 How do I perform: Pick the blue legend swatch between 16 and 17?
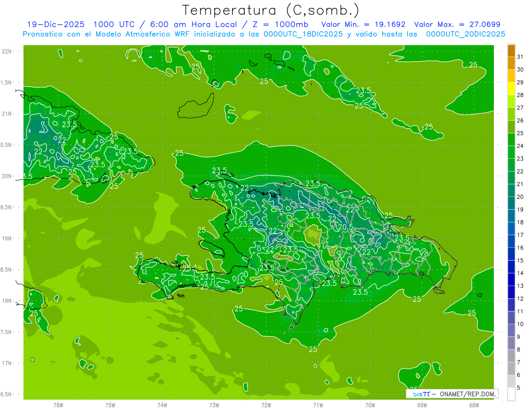tap(511, 242)
